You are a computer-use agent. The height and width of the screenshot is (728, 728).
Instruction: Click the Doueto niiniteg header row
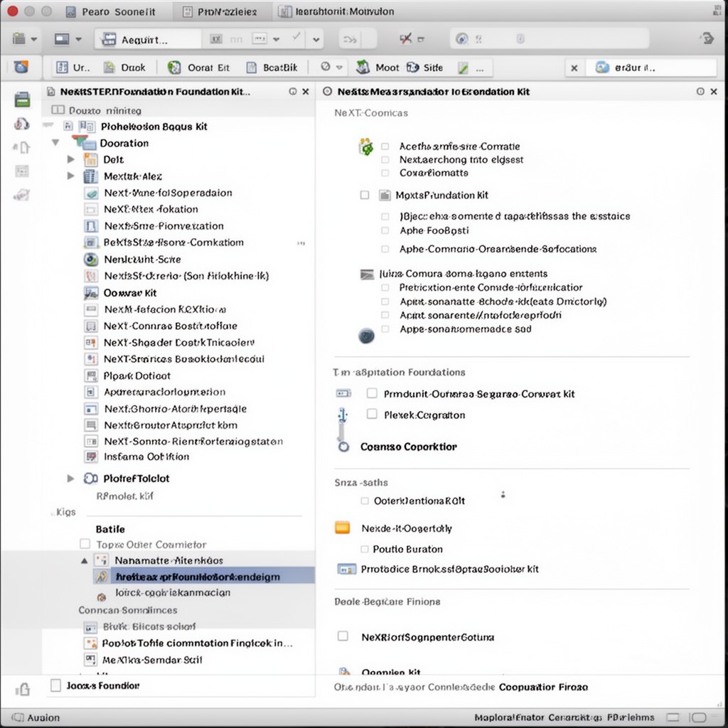178,110
